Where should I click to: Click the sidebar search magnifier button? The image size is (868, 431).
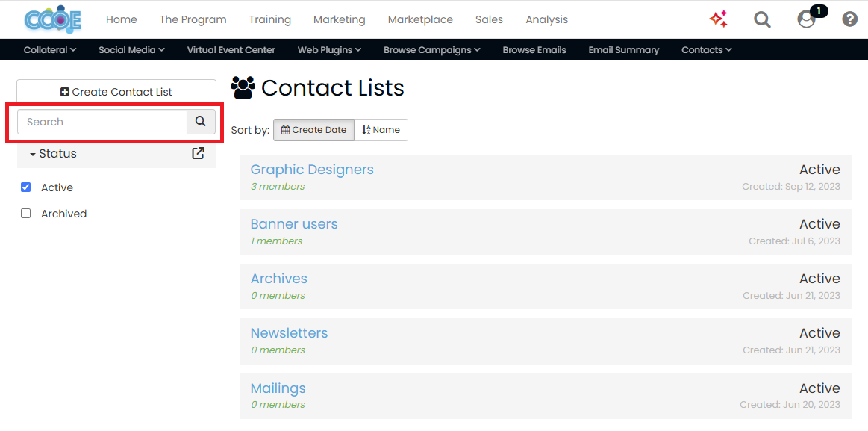[200, 121]
